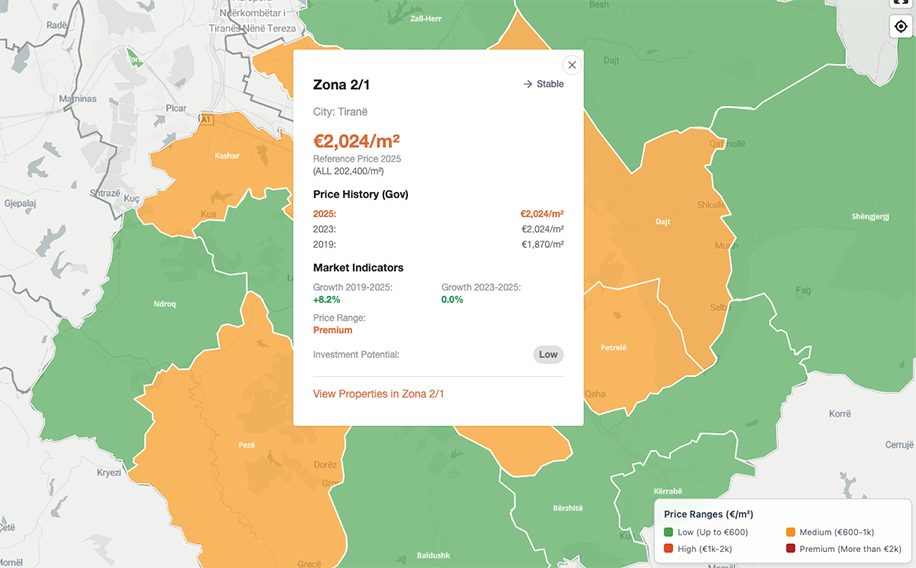Image resolution: width=916 pixels, height=568 pixels.
Task: Click the fullscreen icon above locate button
Action: (x=901, y=3)
